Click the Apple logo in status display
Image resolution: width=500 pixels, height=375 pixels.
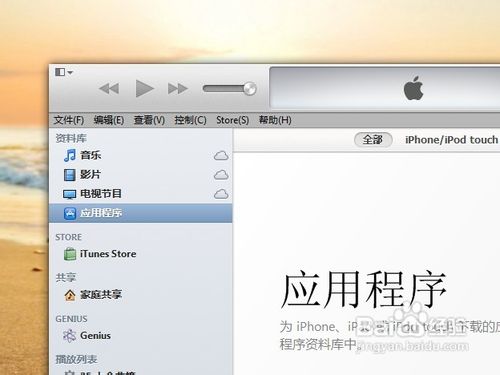(x=413, y=88)
